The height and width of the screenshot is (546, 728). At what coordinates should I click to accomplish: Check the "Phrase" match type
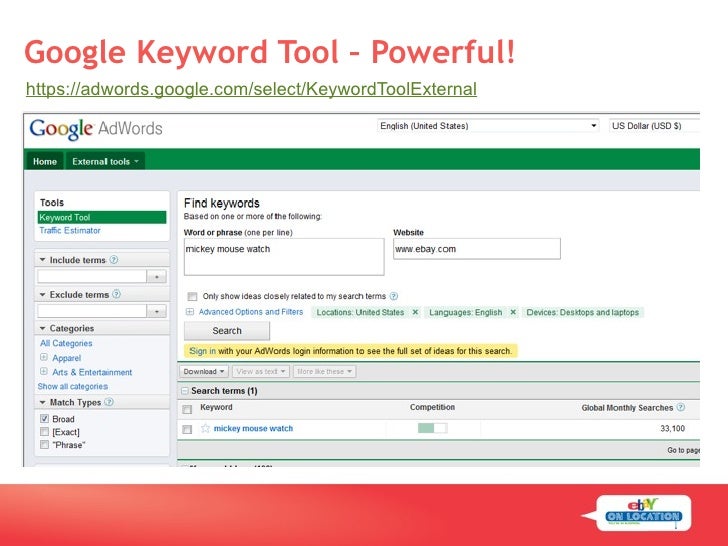click(45, 445)
